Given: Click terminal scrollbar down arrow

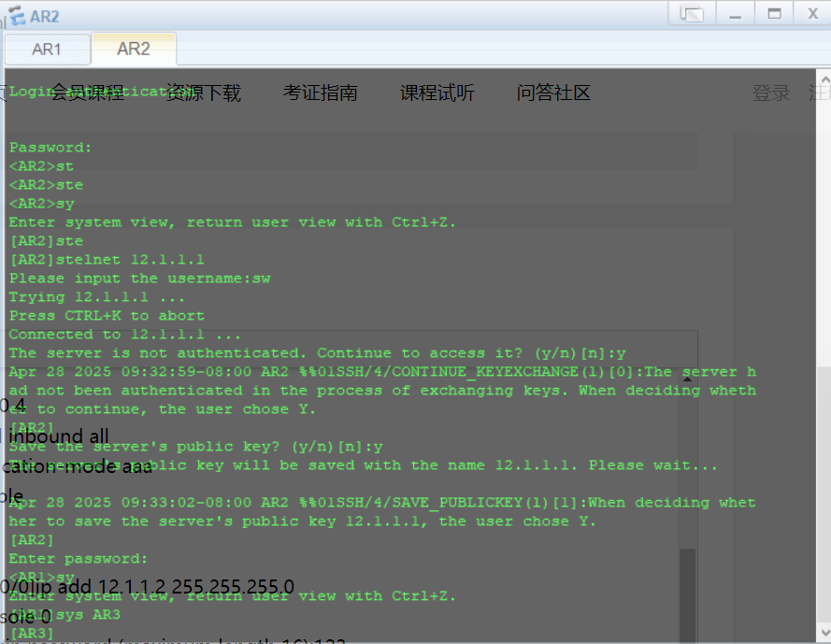Looking at the screenshot, I should 824,632.
